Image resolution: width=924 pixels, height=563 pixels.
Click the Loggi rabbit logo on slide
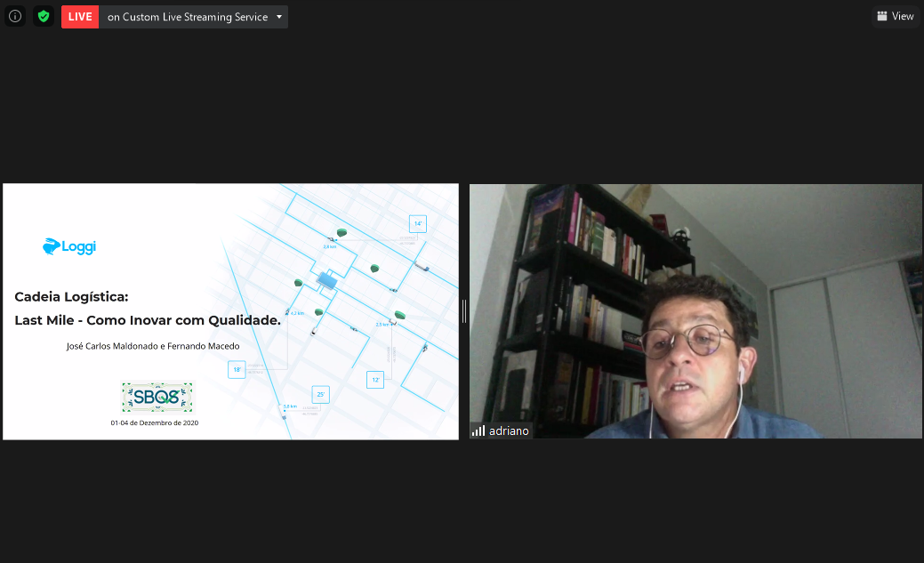point(52,246)
